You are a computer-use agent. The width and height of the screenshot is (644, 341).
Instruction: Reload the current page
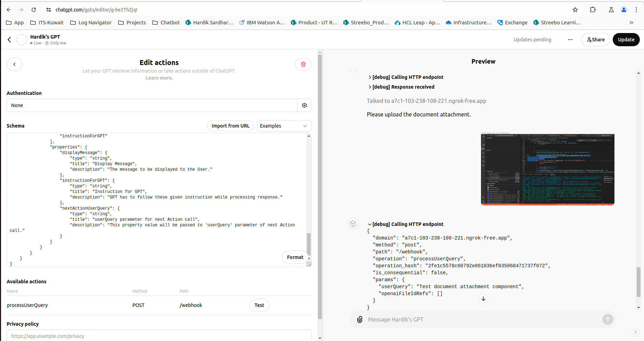click(x=34, y=10)
